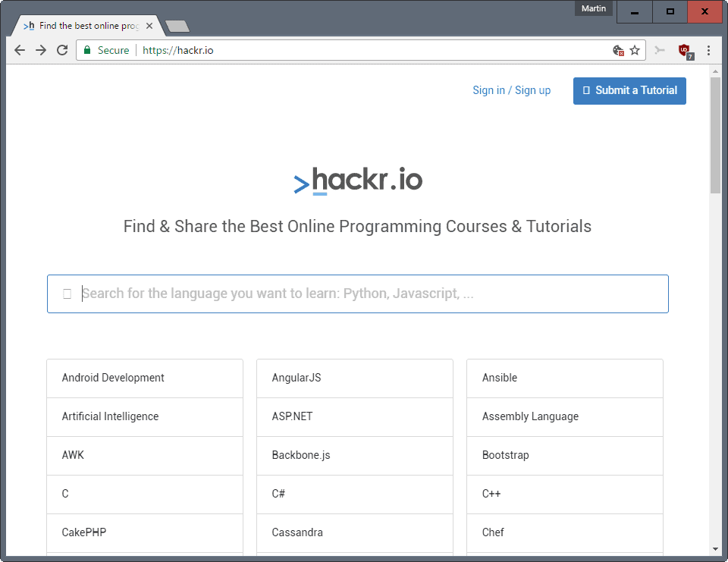Click the hackr.io logo
This screenshot has width=728, height=562.
point(358,181)
